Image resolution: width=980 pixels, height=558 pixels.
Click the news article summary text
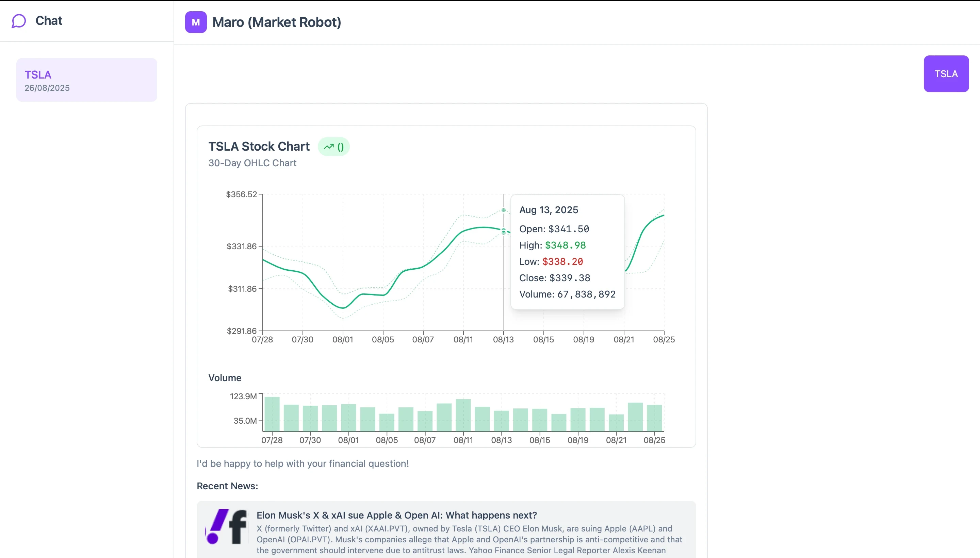coord(469,539)
